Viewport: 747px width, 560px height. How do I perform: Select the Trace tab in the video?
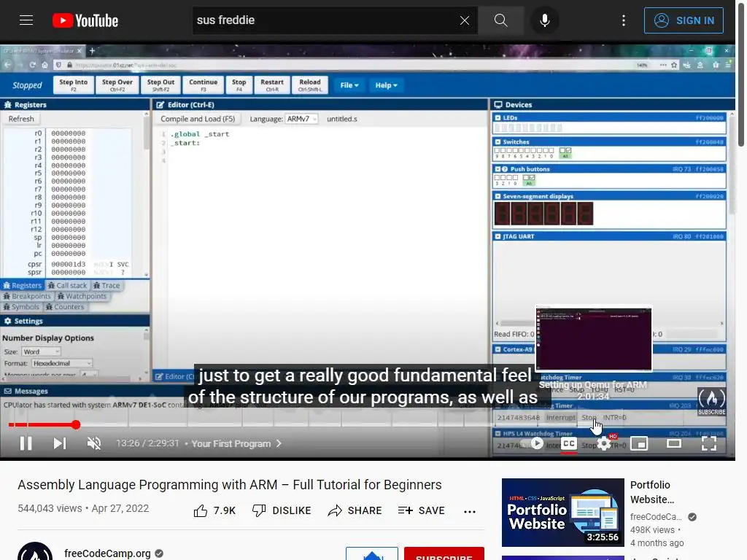click(107, 286)
